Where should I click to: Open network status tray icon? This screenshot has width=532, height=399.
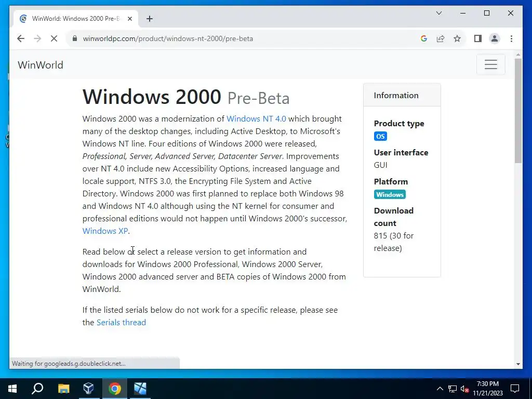point(453,389)
